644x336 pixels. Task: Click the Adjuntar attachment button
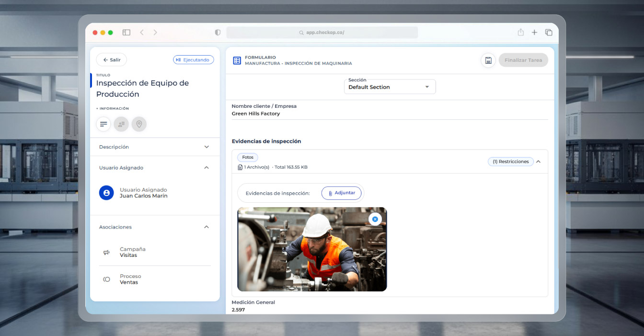click(x=341, y=193)
